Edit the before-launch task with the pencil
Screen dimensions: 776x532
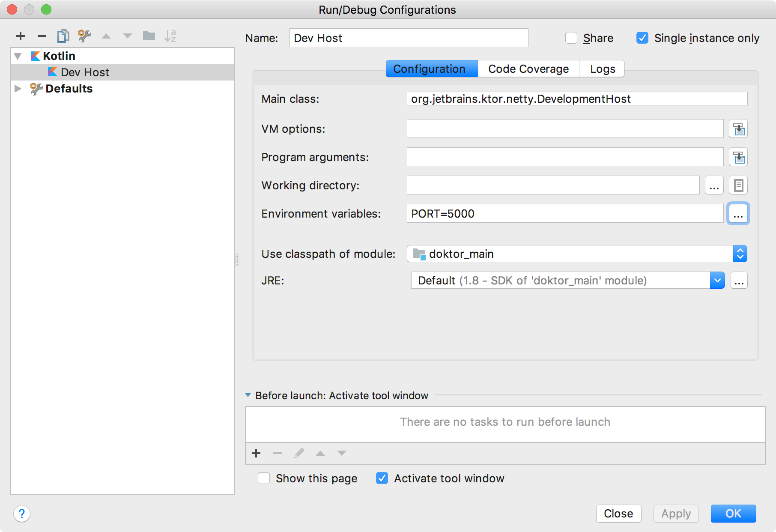(299, 453)
